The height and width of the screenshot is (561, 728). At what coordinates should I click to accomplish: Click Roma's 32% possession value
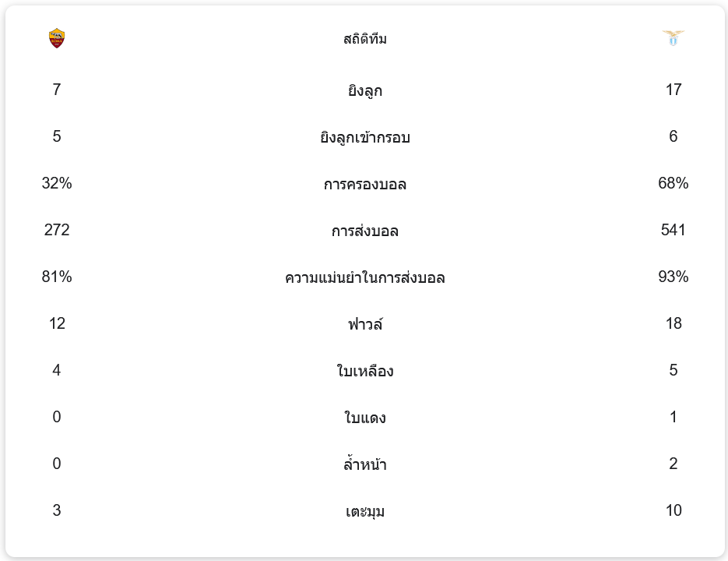(57, 183)
